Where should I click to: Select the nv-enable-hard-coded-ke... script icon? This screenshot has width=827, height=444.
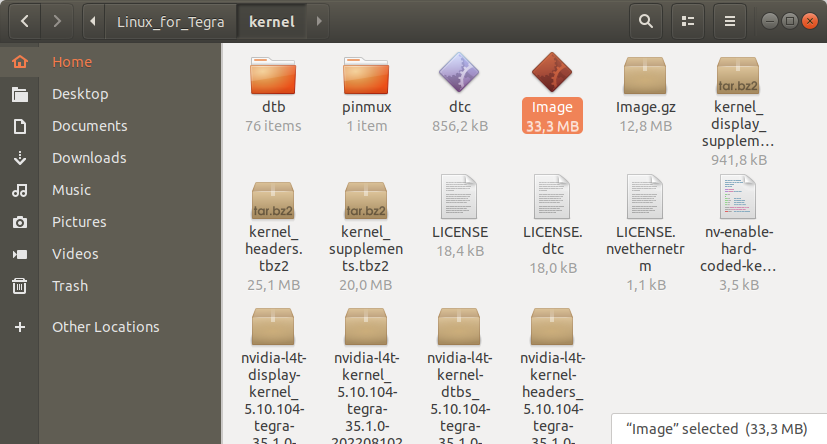tap(738, 197)
